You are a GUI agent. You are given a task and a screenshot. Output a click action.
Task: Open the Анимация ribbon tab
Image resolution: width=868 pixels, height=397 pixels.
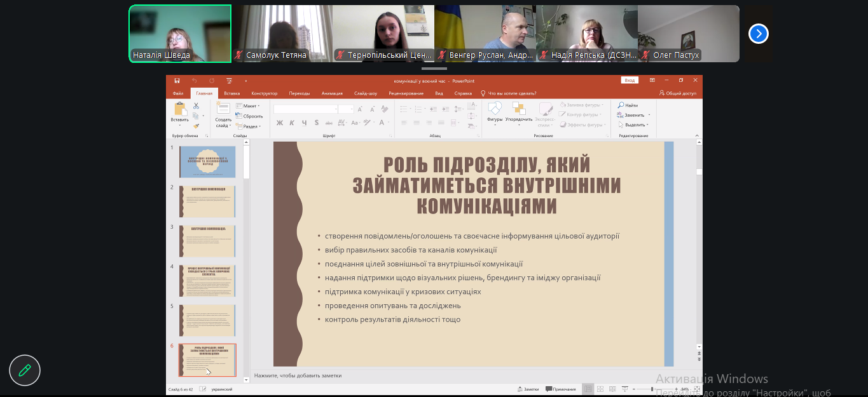pyautogui.click(x=332, y=93)
